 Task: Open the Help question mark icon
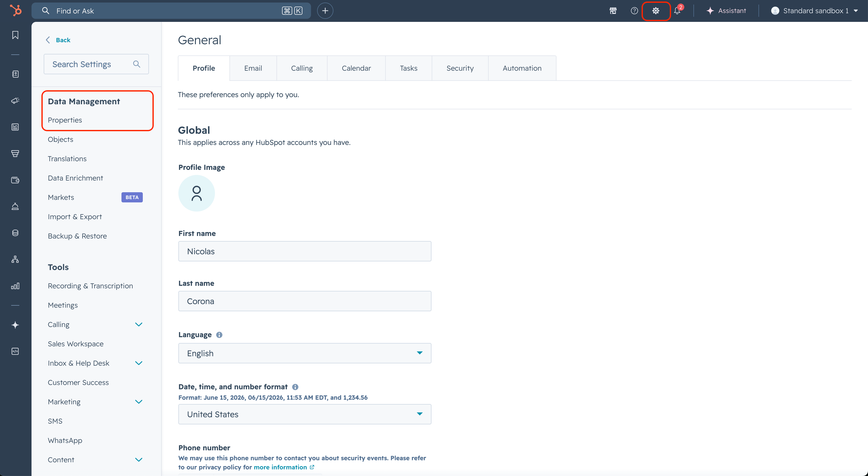pyautogui.click(x=634, y=11)
